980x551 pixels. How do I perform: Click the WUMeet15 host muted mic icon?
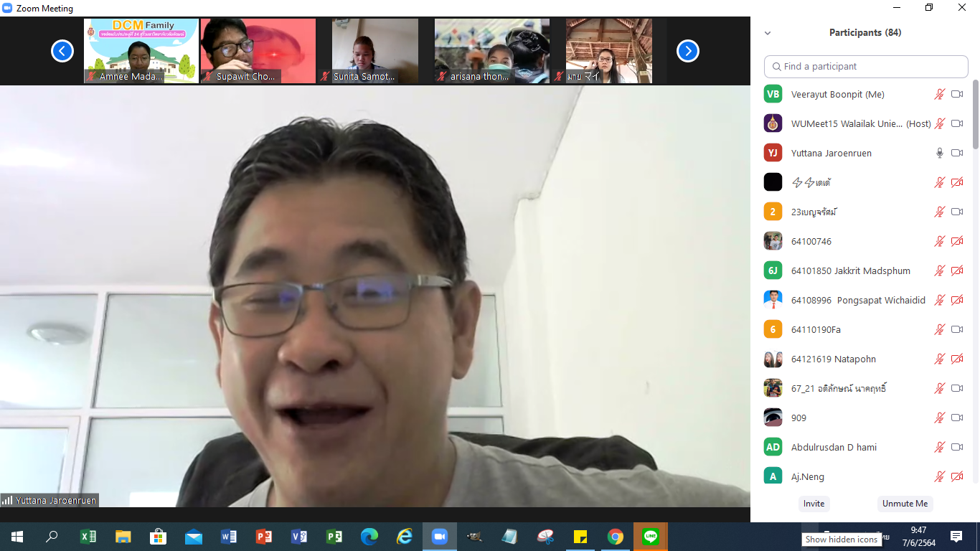[x=939, y=123]
